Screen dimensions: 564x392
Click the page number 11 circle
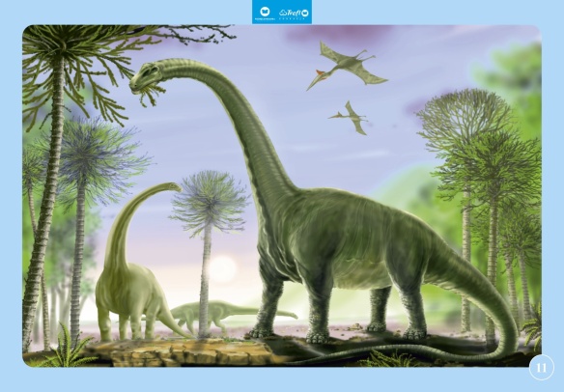[542, 368]
